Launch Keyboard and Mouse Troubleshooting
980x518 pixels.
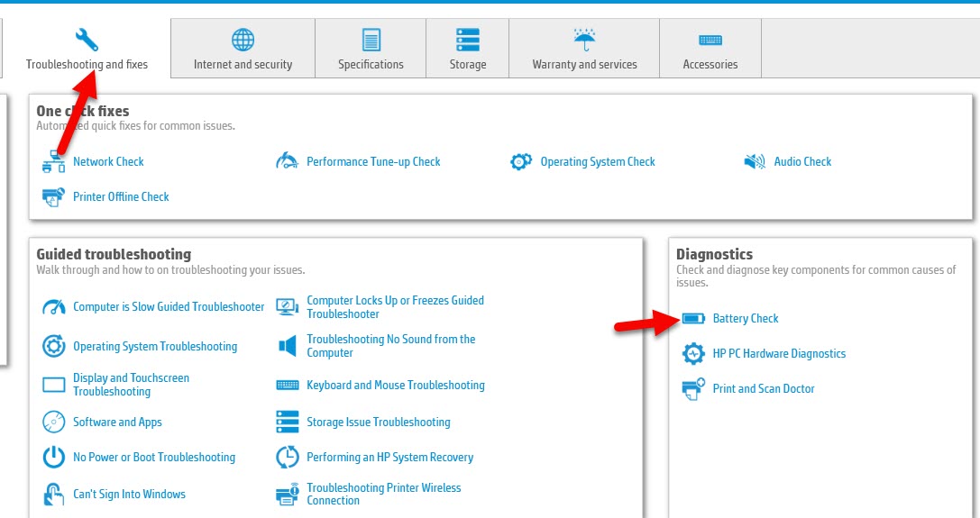(x=395, y=386)
